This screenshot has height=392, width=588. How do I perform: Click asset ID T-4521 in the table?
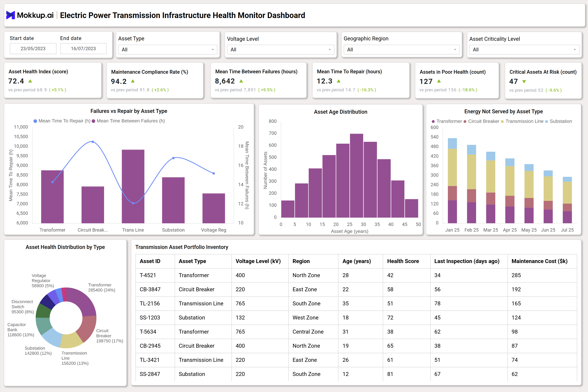[x=148, y=275]
